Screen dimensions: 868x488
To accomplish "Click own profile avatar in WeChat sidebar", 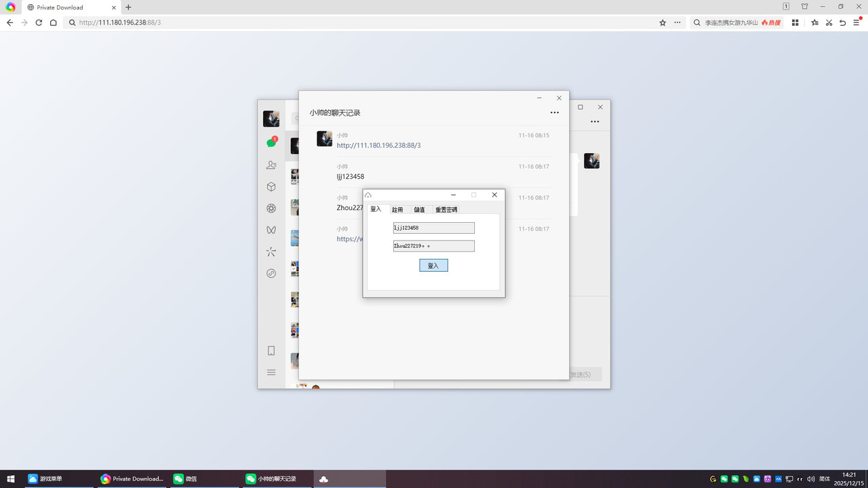I will [x=271, y=119].
